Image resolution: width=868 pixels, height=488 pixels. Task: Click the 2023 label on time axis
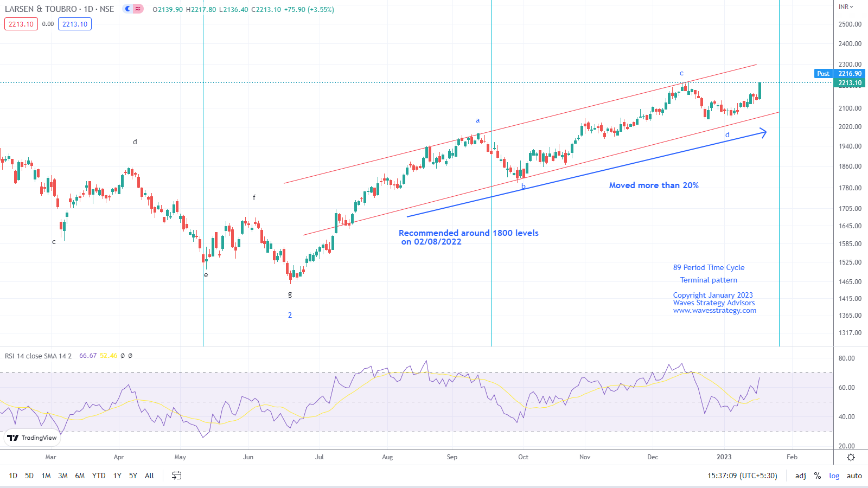click(724, 457)
